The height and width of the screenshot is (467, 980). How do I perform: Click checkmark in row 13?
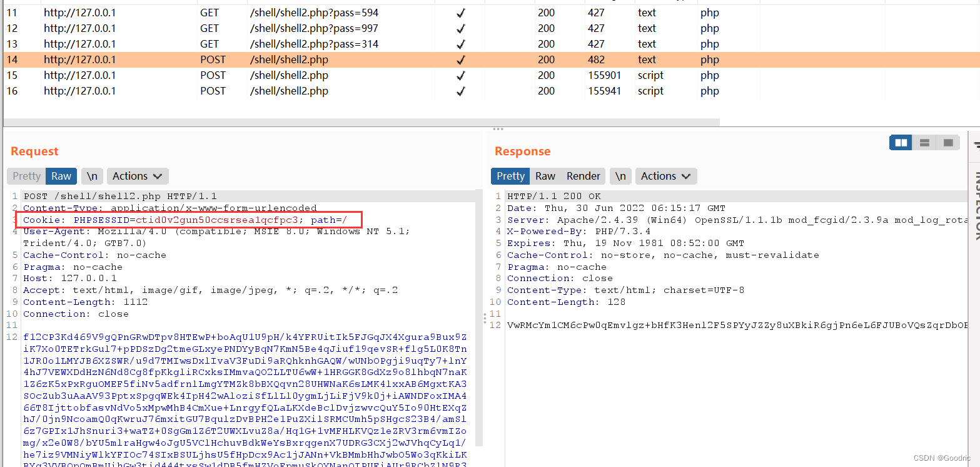[x=461, y=44]
